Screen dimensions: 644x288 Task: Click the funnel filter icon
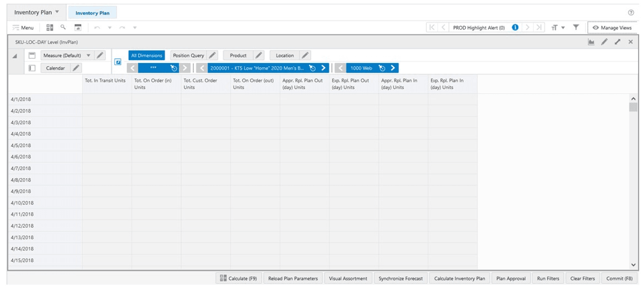[576, 27]
